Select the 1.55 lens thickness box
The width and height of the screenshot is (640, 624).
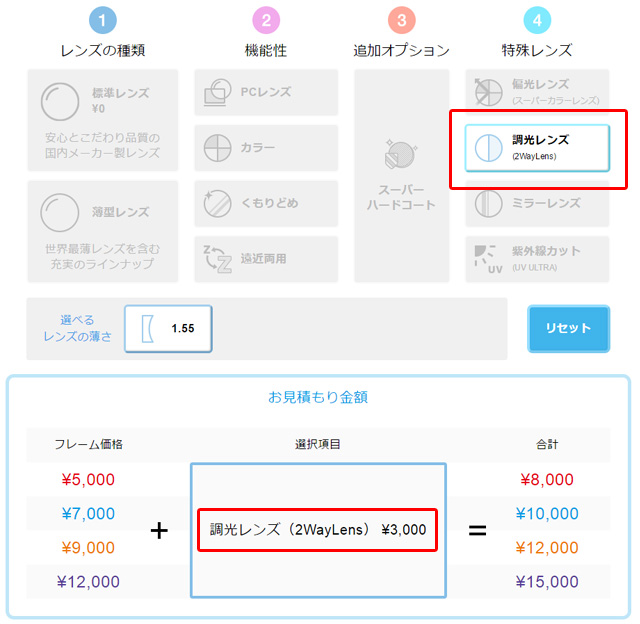[168, 329]
